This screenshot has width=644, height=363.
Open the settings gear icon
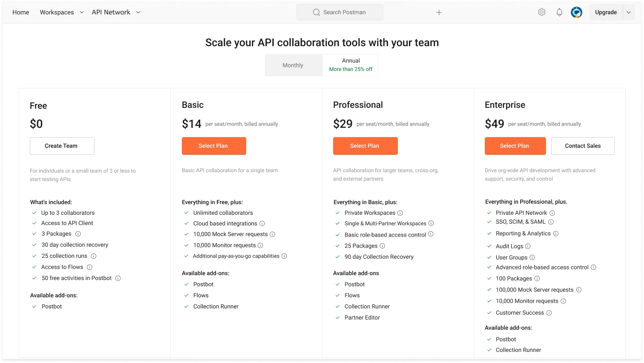(x=542, y=12)
